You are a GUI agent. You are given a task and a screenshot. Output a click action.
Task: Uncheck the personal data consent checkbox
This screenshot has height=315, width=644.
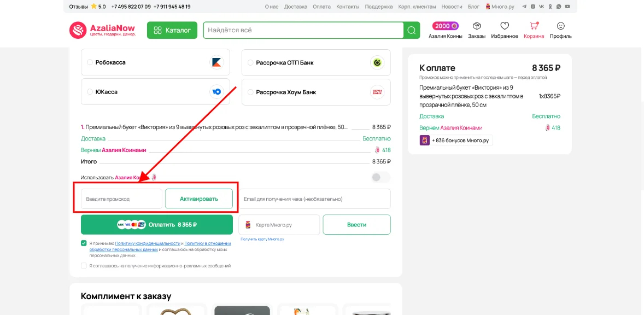point(83,244)
